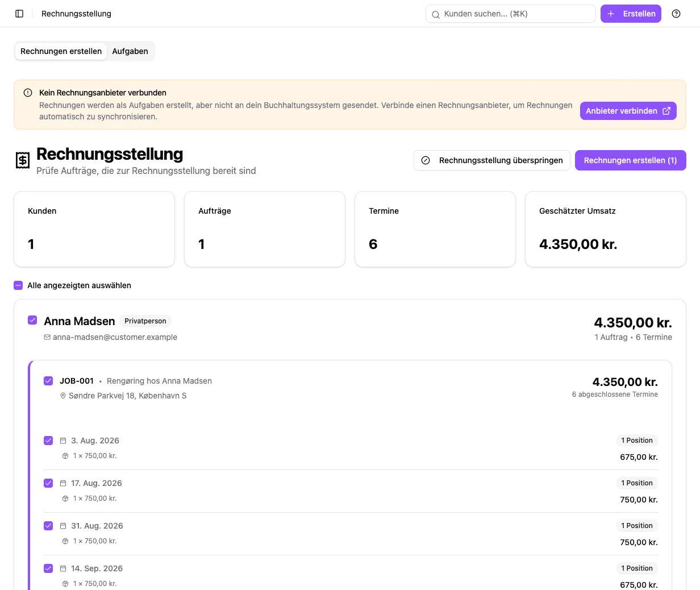The image size is (700, 590).
Task: Switch to Aufgaben tab
Action: pos(130,51)
